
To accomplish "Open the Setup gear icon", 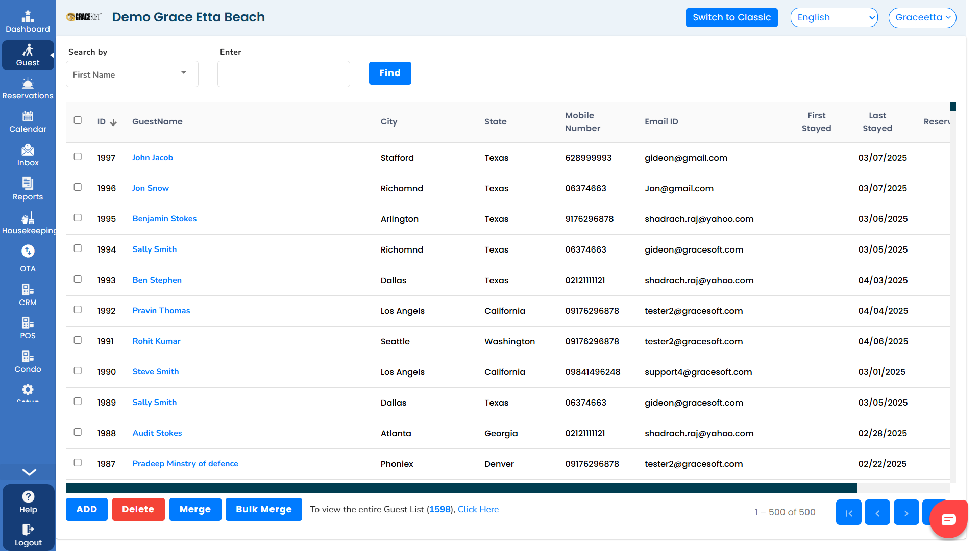I will click(x=28, y=390).
